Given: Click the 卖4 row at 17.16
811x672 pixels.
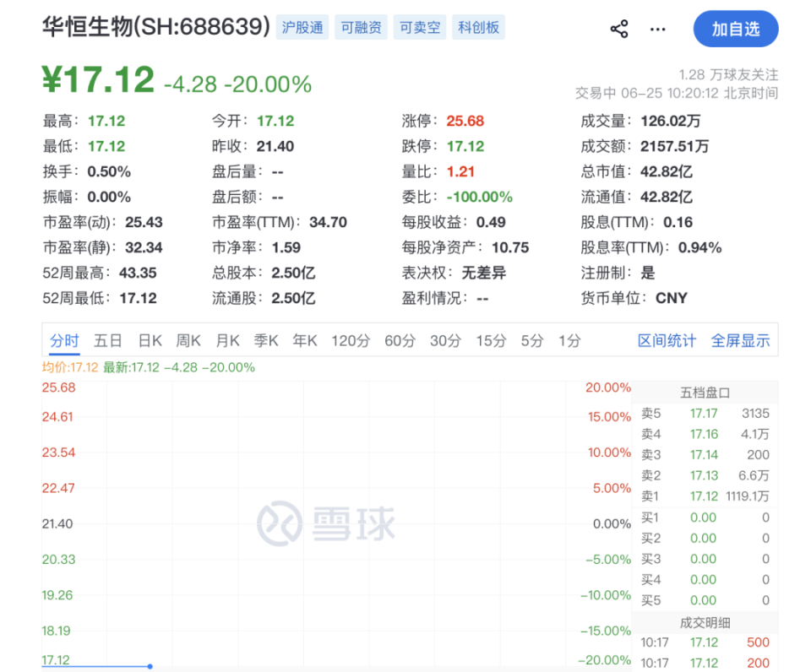Looking at the screenshot, I should [x=705, y=434].
